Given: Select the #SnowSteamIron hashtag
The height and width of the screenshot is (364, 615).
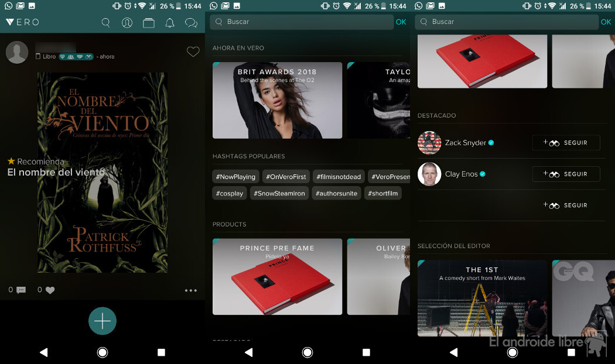Looking at the screenshot, I should 279,193.
